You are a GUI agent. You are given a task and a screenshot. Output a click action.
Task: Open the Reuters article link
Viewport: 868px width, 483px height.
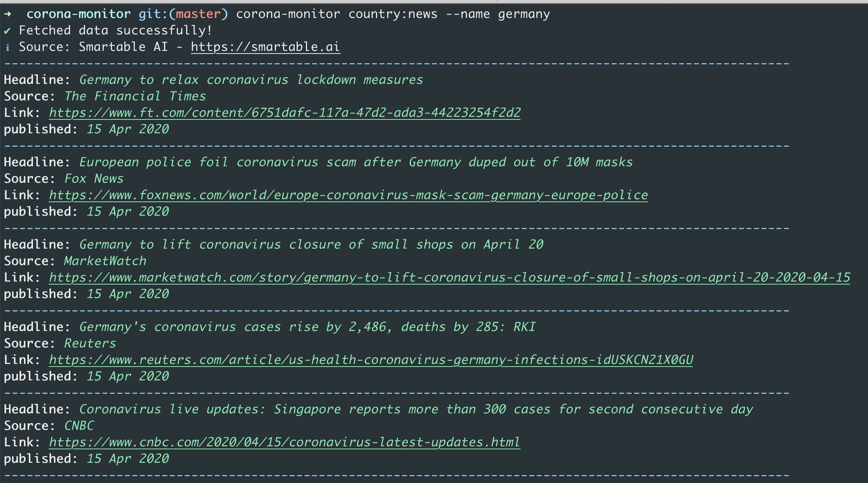[371, 360]
